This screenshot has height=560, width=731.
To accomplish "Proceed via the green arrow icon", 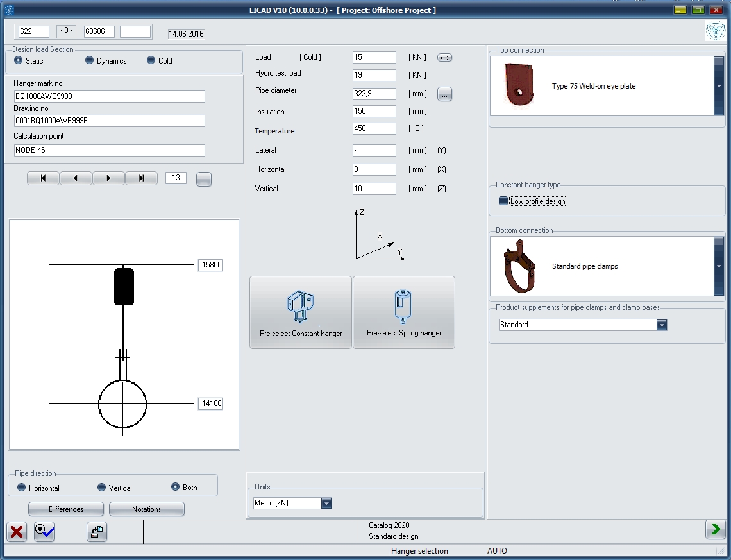I will coord(715,529).
